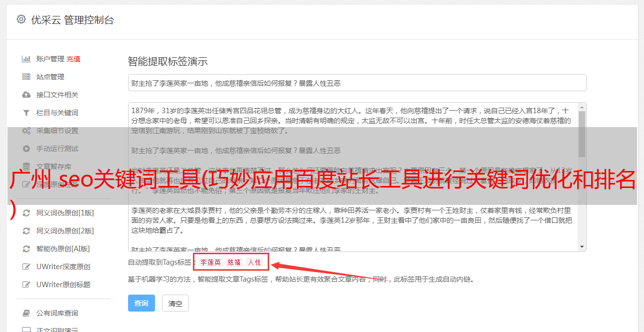The image size is (644, 332).
Task: Click edit icon beside UWriter深度原创
Action: pyautogui.click(x=26, y=267)
